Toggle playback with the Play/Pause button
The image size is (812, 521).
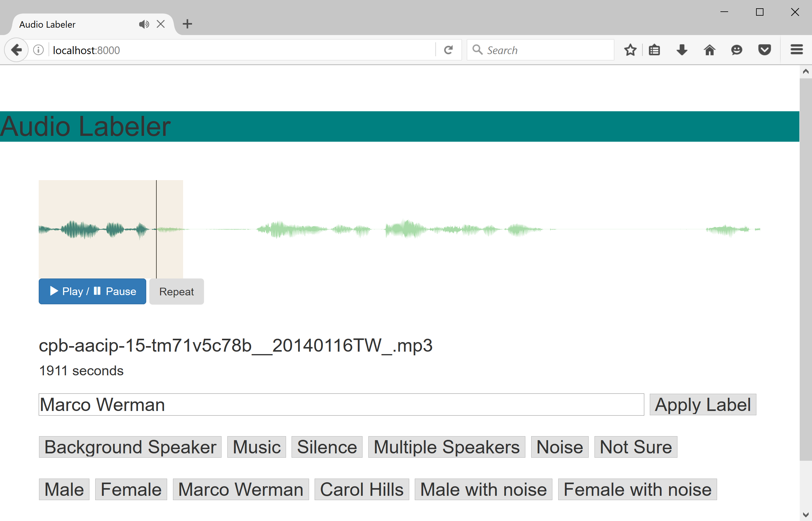(92, 291)
